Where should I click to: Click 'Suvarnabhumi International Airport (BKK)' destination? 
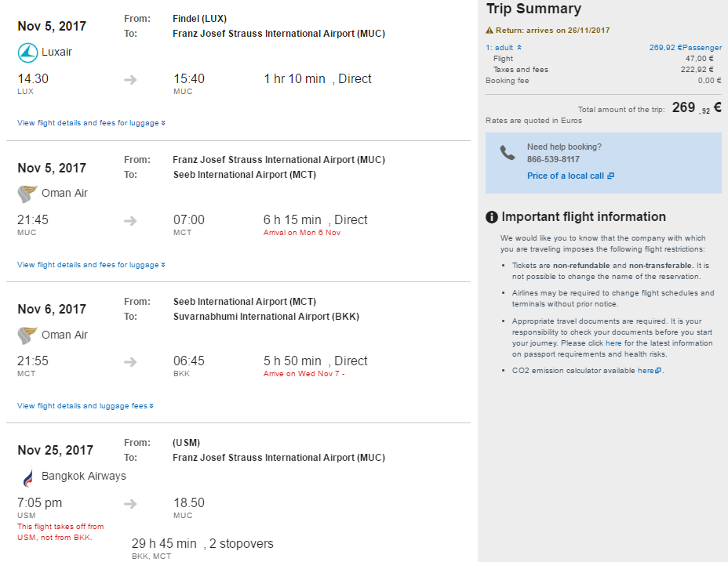pos(266,317)
